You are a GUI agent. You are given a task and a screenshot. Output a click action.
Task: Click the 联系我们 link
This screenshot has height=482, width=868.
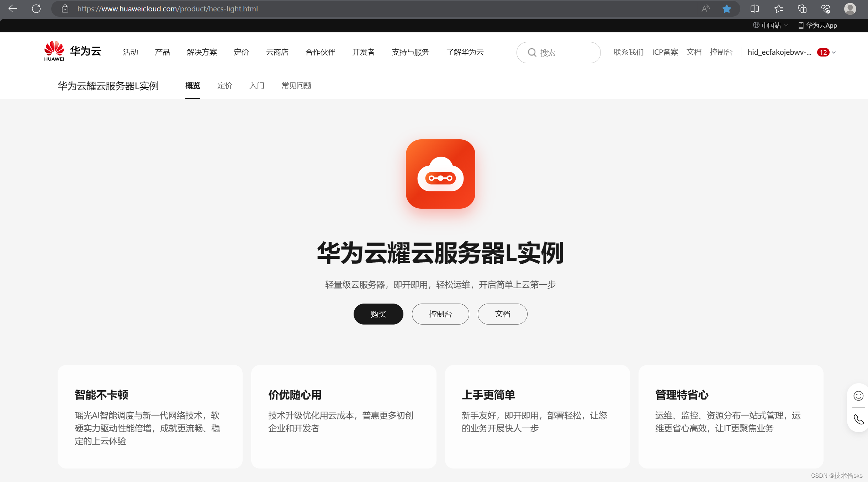(x=629, y=52)
